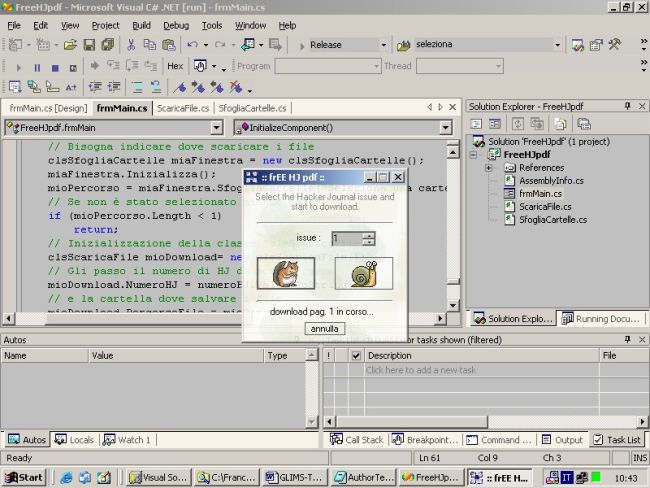650x488 pixels.
Task: Increment the issue number spinner
Action: [x=369, y=236]
